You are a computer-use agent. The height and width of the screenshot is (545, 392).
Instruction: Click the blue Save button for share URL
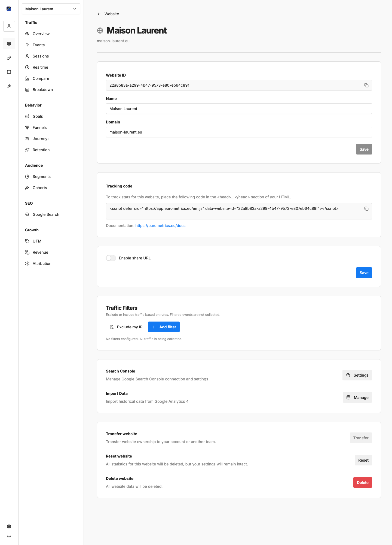click(364, 273)
